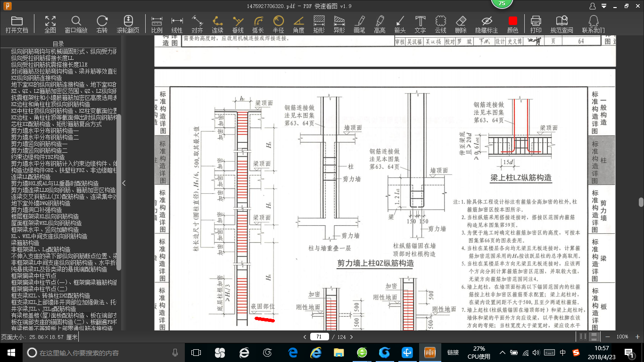Click the page number field showing 71

pos(319,337)
